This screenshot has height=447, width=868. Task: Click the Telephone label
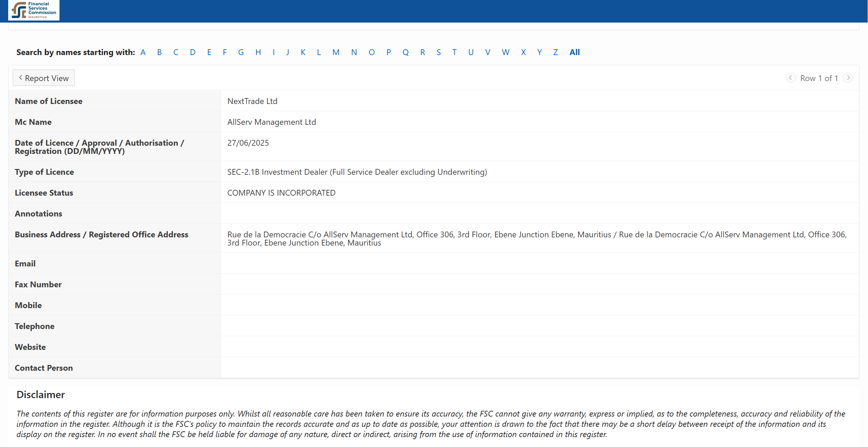35,326
